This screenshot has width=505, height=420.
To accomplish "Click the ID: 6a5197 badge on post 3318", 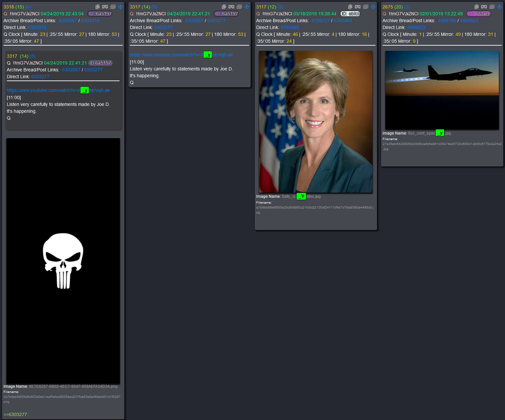I will click(100, 14).
